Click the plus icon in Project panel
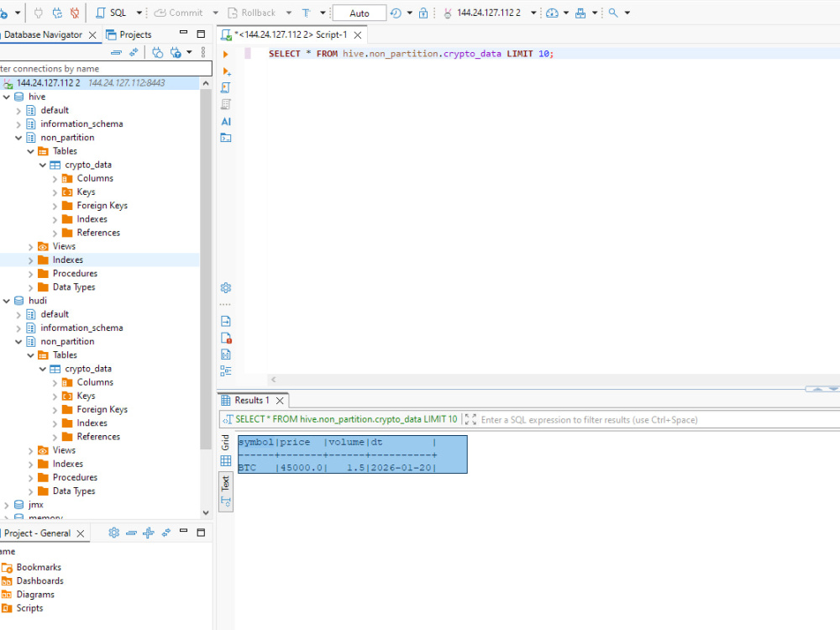This screenshot has height=630, width=840. 149,533
